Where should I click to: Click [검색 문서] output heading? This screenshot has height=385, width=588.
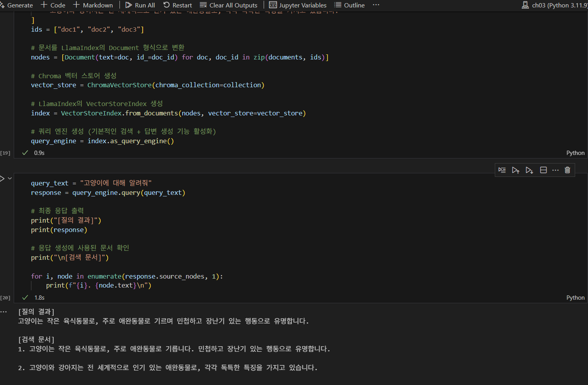36,339
